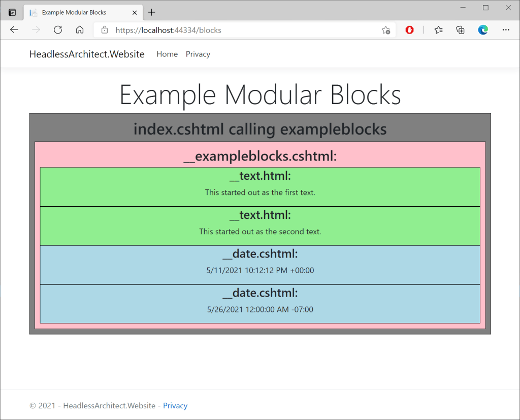Click the back navigation arrow
This screenshot has height=420, width=520.
[14, 30]
